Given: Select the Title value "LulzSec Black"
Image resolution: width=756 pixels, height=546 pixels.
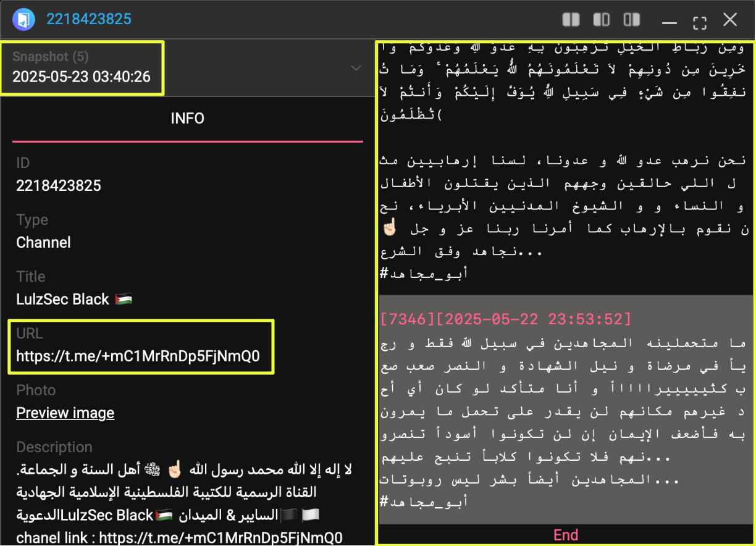Looking at the screenshot, I should [x=63, y=299].
